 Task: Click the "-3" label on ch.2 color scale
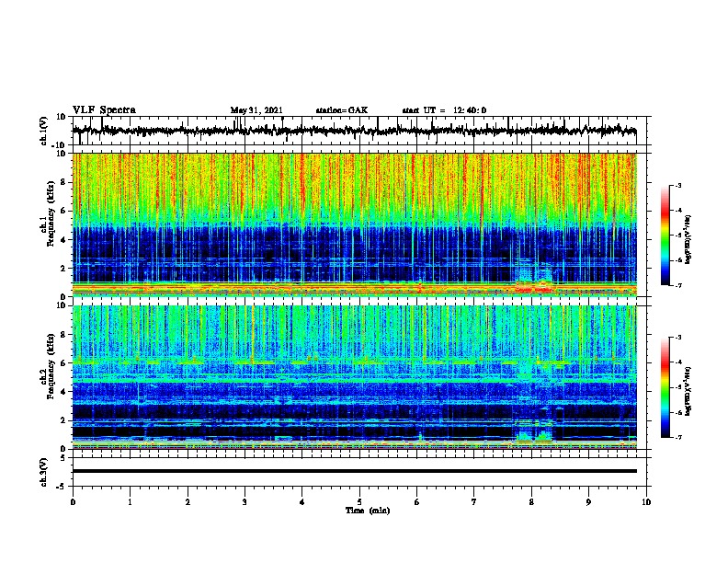tap(678, 338)
